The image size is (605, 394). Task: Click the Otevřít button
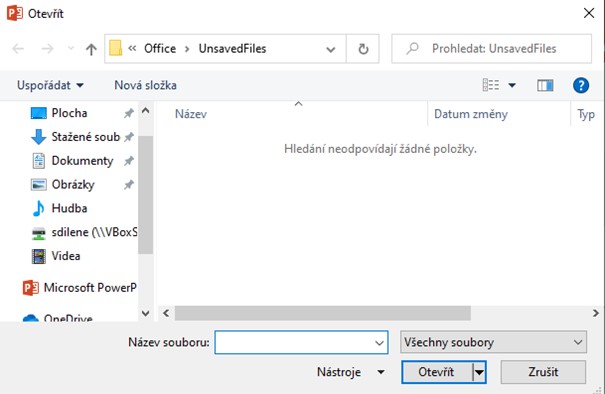coord(436,372)
